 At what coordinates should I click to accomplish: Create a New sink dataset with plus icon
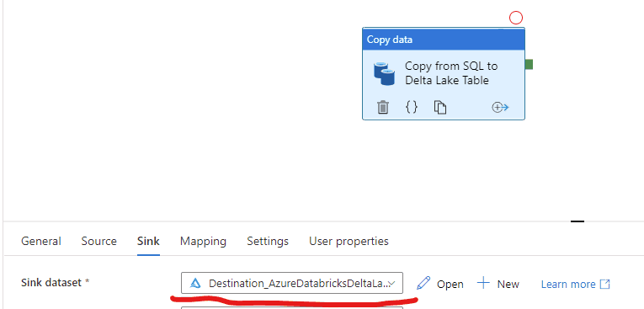click(498, 284)
